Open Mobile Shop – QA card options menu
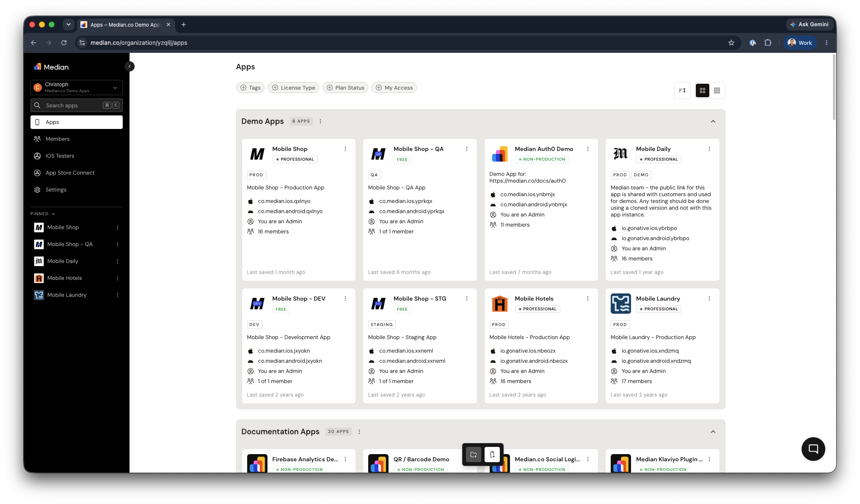860x504 pixels. 467,149
